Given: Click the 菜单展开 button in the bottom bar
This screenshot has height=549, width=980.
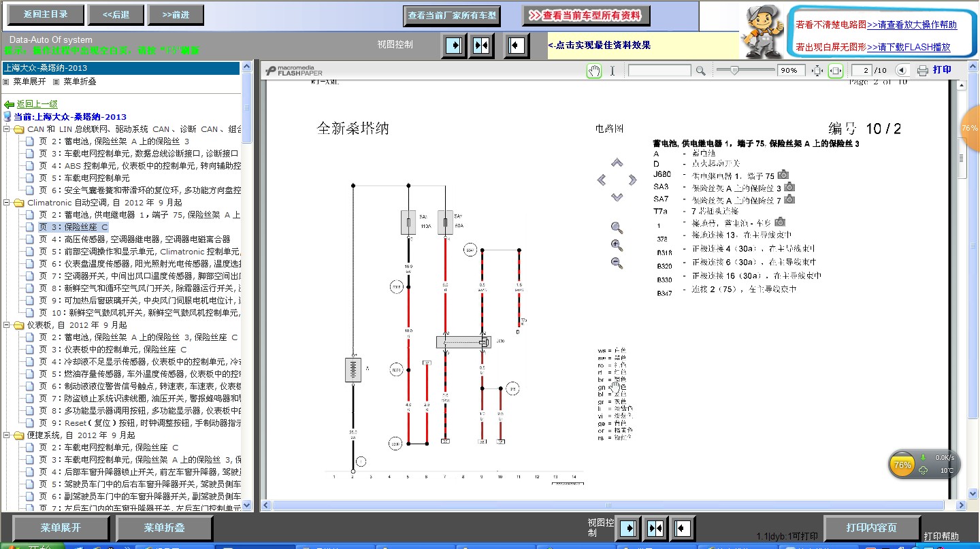Looking at the screenshot, I should [61, 528].
